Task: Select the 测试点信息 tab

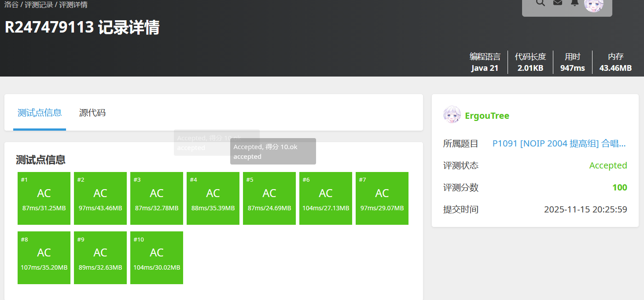Action: coord(40,113)
